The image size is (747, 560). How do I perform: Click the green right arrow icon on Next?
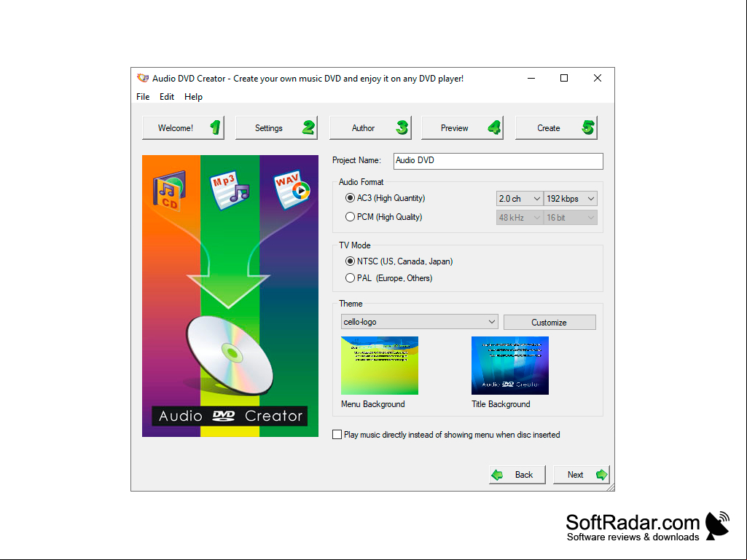point(602,475)
